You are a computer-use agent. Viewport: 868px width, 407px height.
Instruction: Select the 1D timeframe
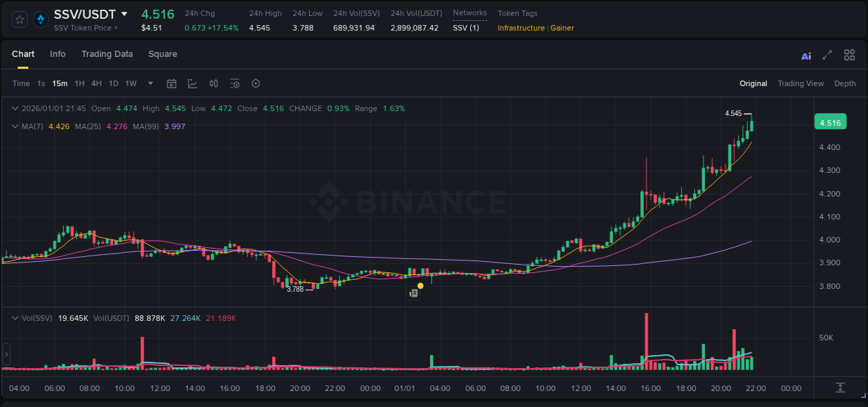coord(112,83)
